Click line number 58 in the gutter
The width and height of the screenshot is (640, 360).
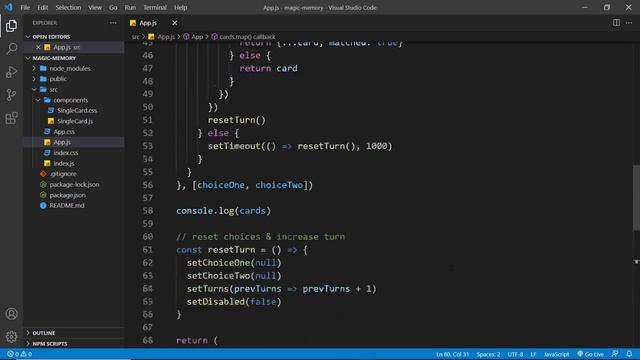[148, 211]
